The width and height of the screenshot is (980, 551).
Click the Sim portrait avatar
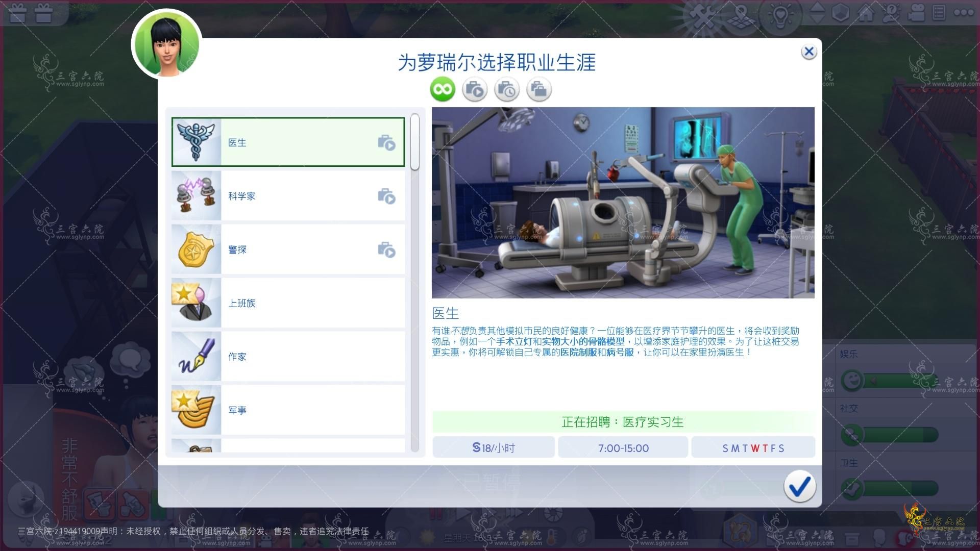click(x=166, y=44)
